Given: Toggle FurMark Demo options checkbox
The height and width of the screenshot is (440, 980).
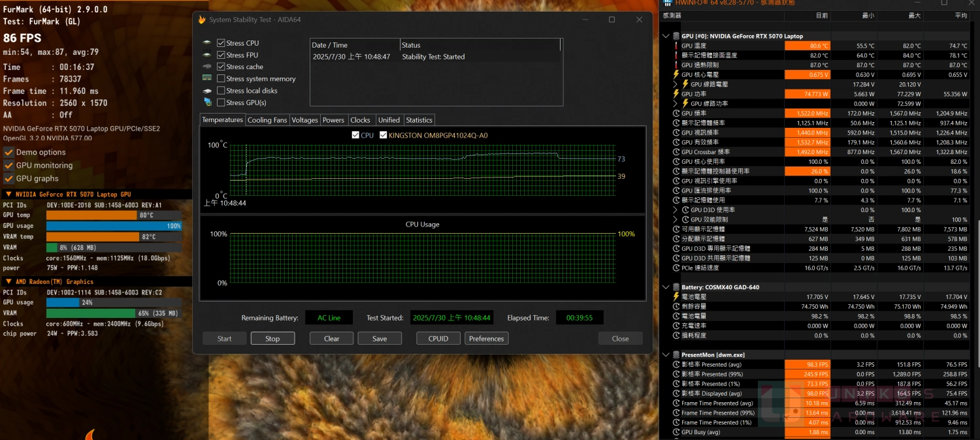Looking at the screenshot, I should (8, 152).
